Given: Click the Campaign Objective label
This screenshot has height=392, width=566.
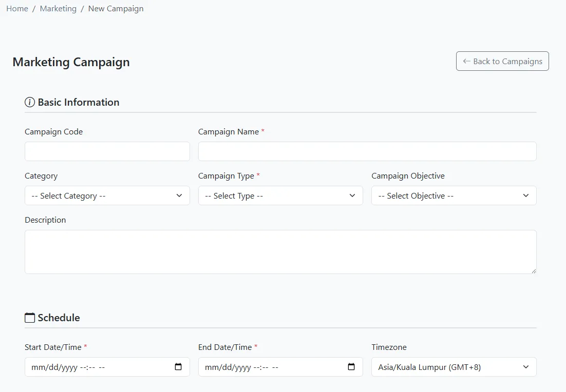Looking at the screenshot, I should (x=408, y=176).
